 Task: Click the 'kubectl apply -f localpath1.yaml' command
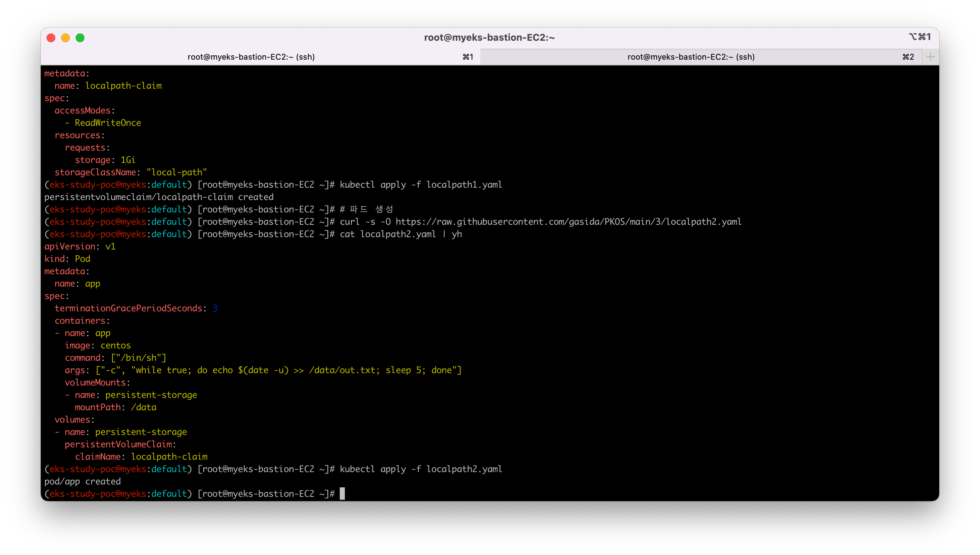pos(421,185)
